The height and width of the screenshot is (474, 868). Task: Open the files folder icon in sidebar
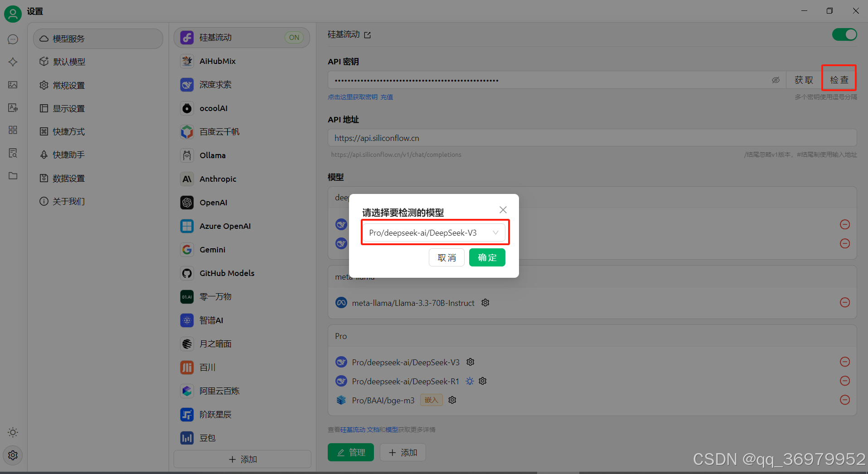13,175
